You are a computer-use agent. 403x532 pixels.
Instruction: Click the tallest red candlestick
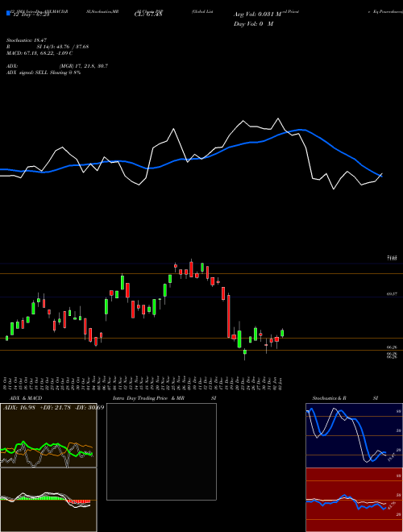[x=229, y=316]
